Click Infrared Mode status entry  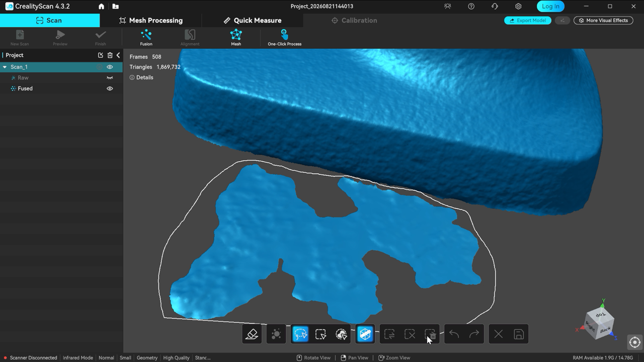pos(78,358)
